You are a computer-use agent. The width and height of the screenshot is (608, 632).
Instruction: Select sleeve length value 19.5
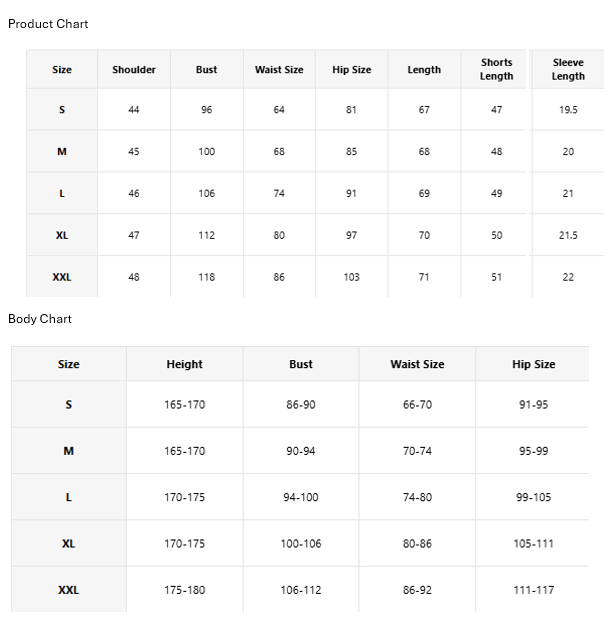(x=568, y=110)
